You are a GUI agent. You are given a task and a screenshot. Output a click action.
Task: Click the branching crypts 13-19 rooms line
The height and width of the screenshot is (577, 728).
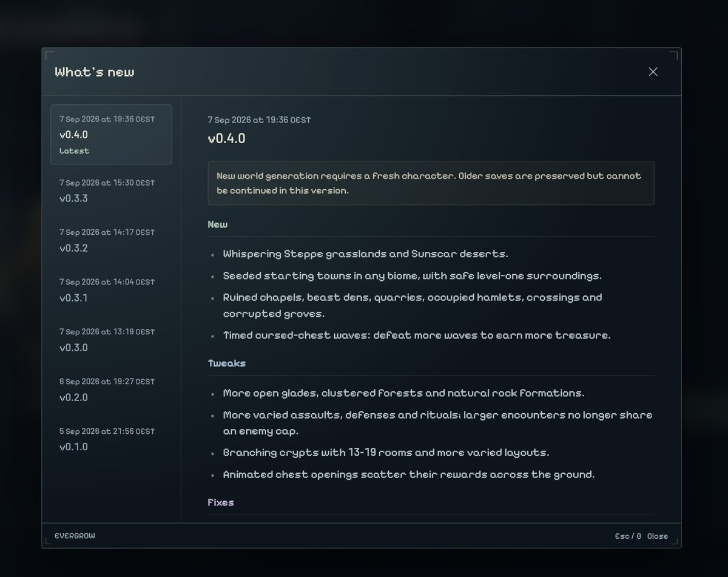click(x=386, y=453)
